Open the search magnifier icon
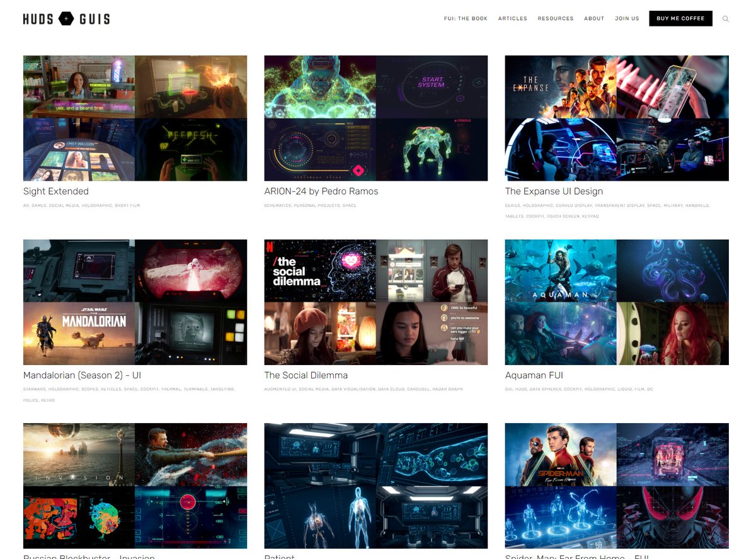The image size is (756, 559). [726, 19]
